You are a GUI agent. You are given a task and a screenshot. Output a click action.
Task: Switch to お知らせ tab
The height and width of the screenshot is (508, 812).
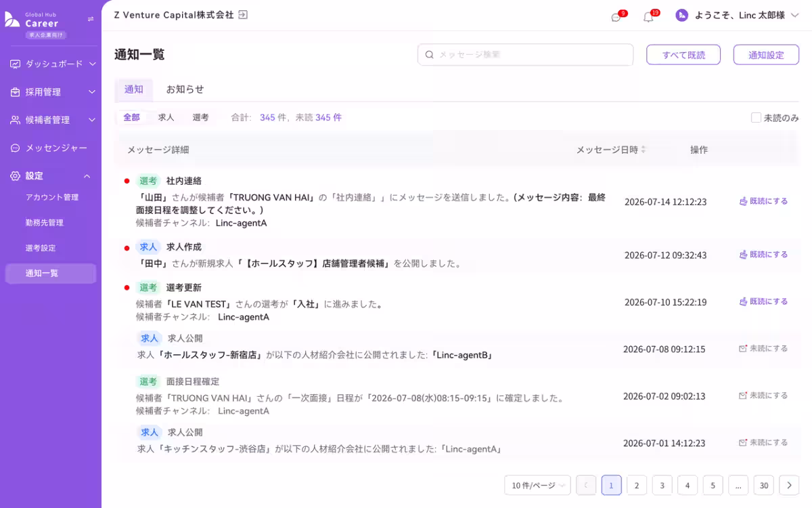coord(185,89)
